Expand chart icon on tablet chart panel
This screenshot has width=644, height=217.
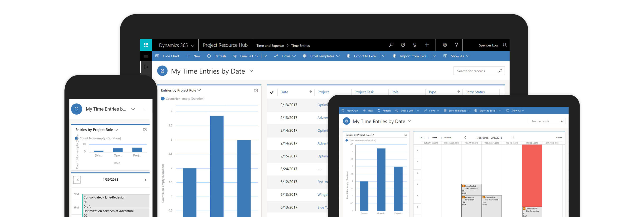coord(406,135)
